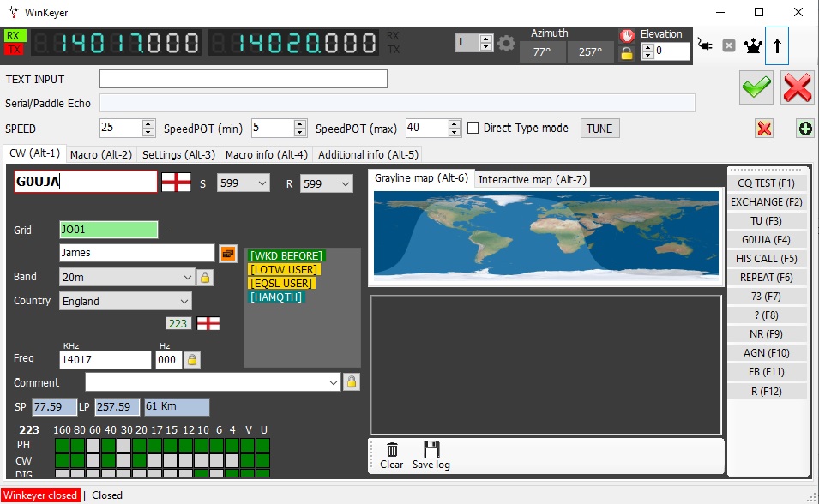
Task: Click the connection plug icon
Action: [x=705, y=45]
